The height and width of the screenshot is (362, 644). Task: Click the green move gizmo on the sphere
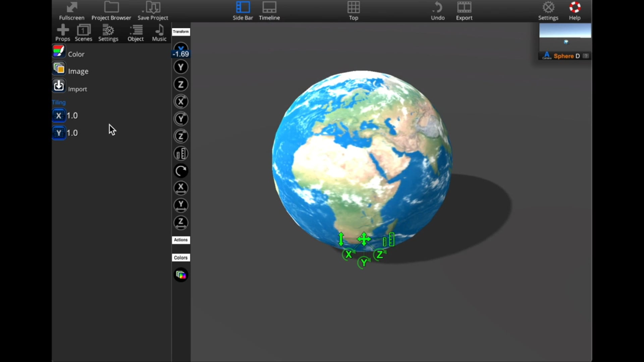click(364, 239)
